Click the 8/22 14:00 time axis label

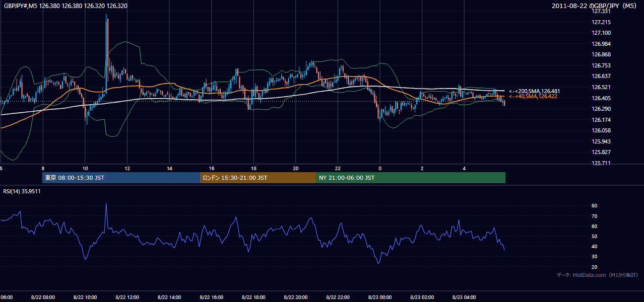coord(169,297)
